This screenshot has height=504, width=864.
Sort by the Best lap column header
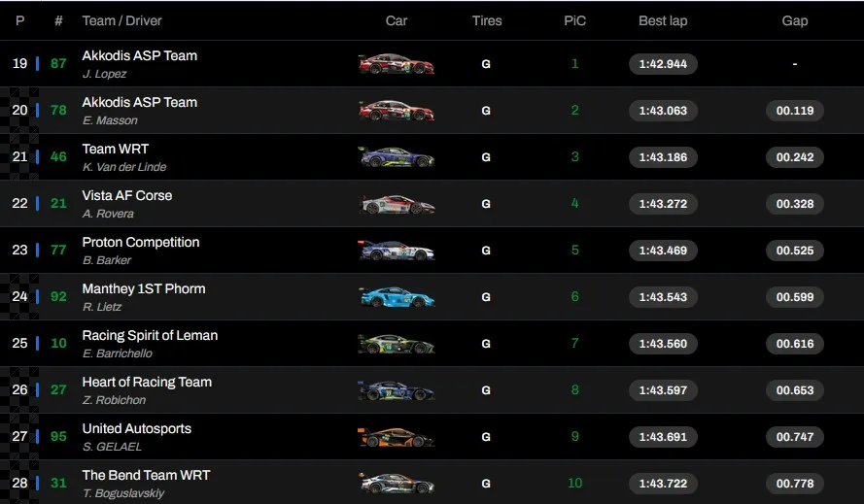tap(663, 20)
